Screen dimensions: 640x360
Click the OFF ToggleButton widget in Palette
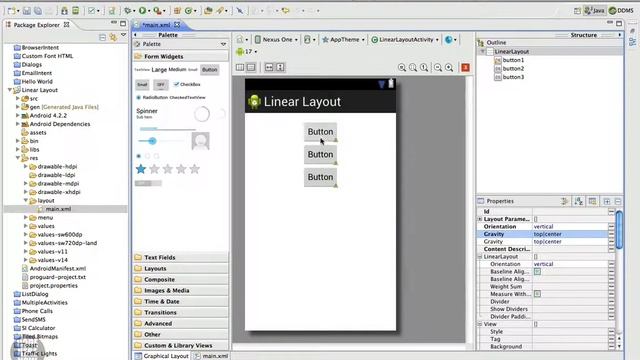click(161, 85)
